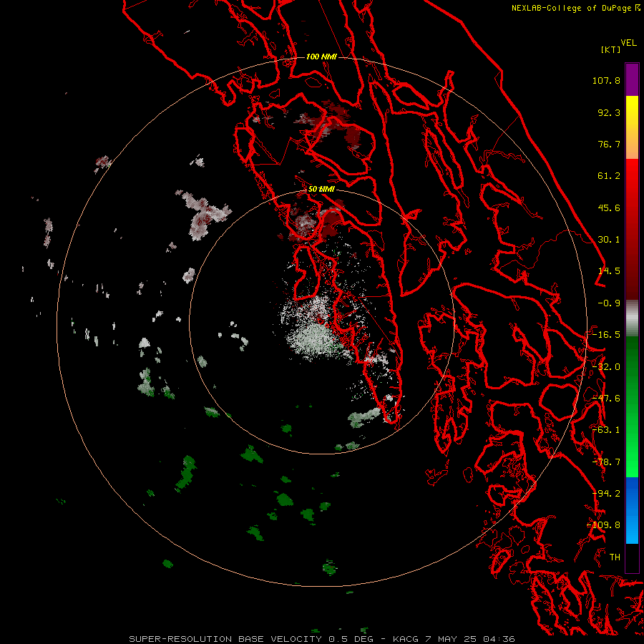Click the 50 NMI range ring label
This screenshot has width=644, height=644.
[x=321, y=190]
